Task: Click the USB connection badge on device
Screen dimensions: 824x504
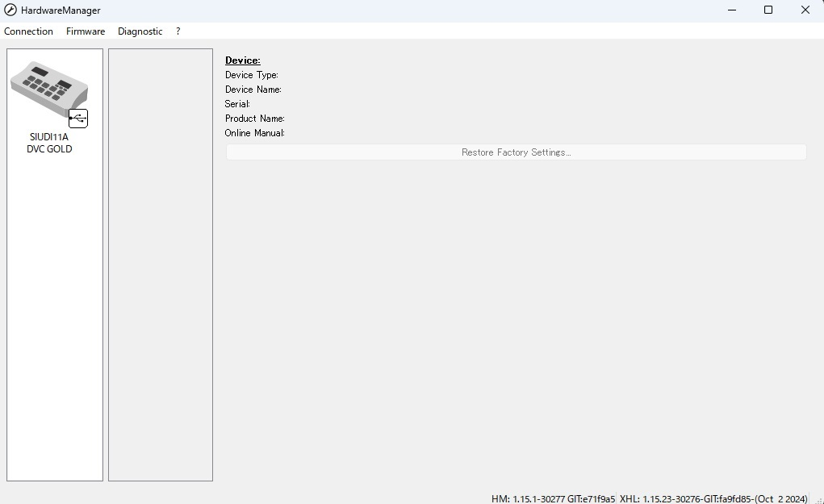Action: 78,119
